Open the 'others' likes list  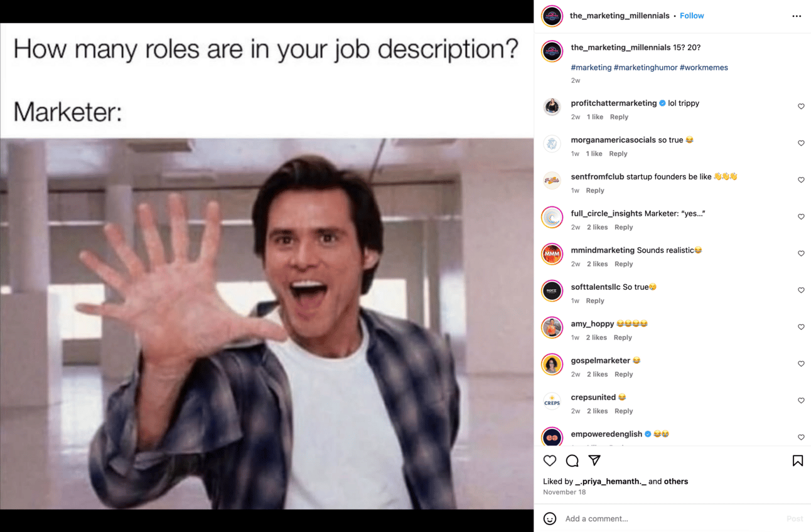pyautogui.click(x=676, y=482)
